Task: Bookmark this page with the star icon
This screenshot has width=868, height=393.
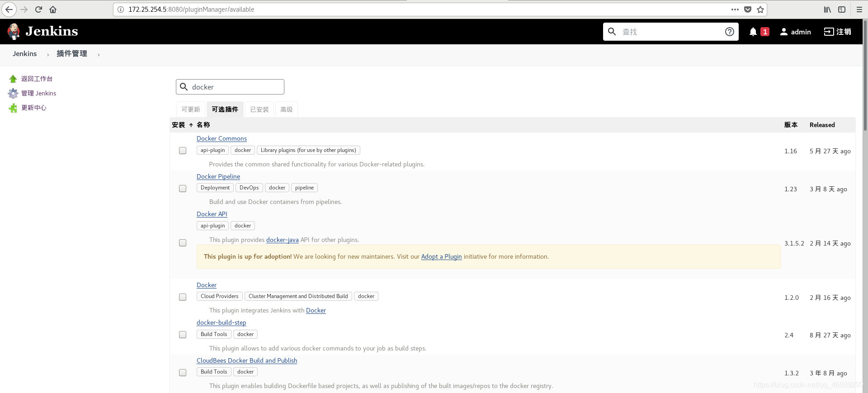Action: tap(760, 9)
